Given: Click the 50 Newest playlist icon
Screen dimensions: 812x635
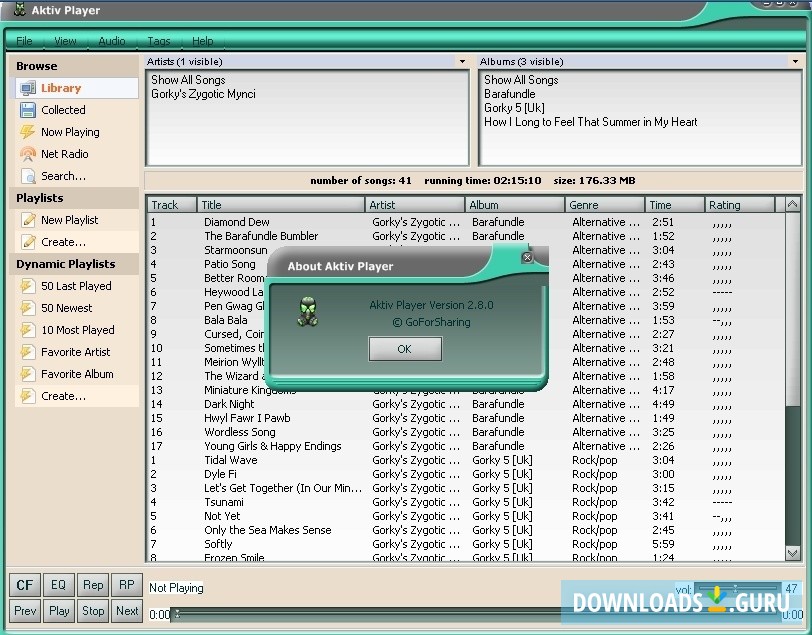Looking at the screenshot, I should tap(27, 308).
